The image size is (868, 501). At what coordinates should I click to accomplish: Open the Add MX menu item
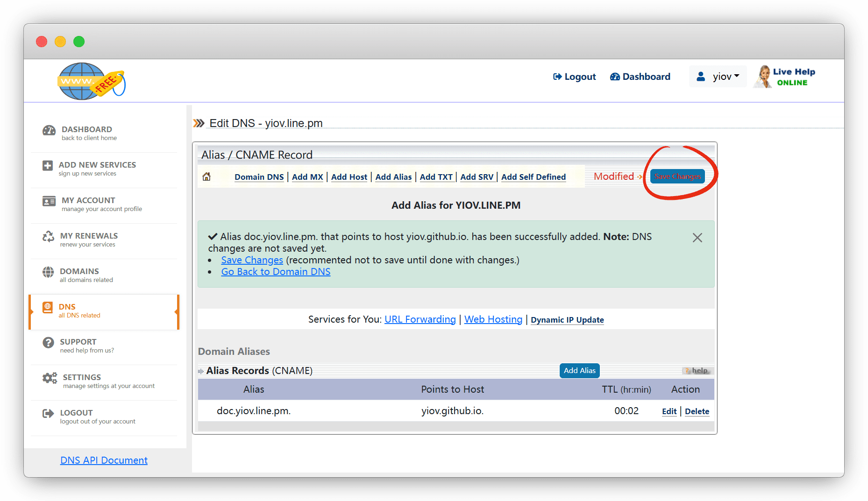click(x=307, y=177)
